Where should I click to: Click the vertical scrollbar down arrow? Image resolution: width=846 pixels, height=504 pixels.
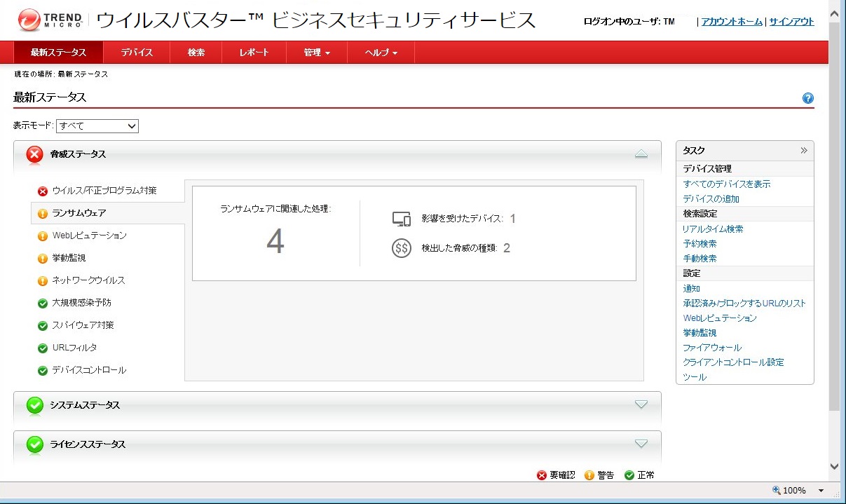point(834,465)
